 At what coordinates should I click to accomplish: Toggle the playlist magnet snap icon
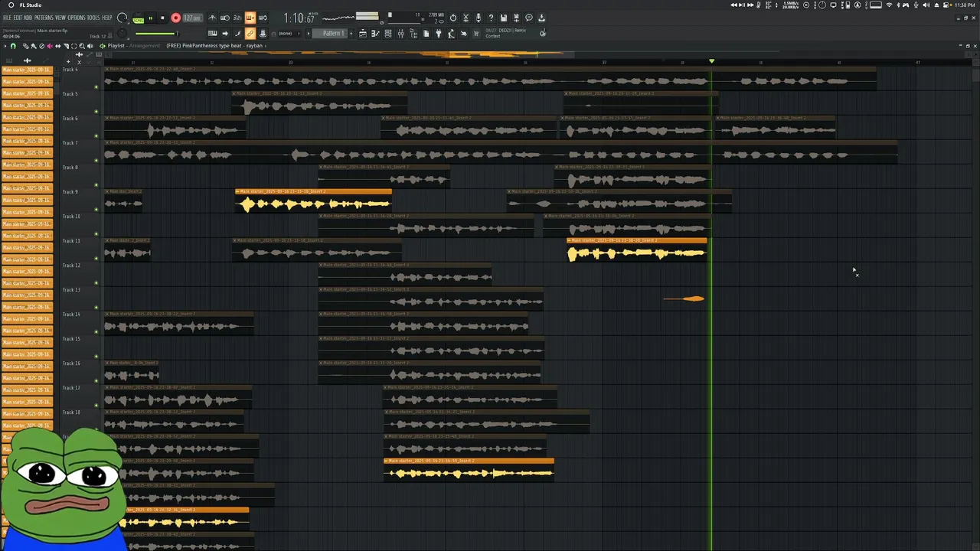[13, 46]
